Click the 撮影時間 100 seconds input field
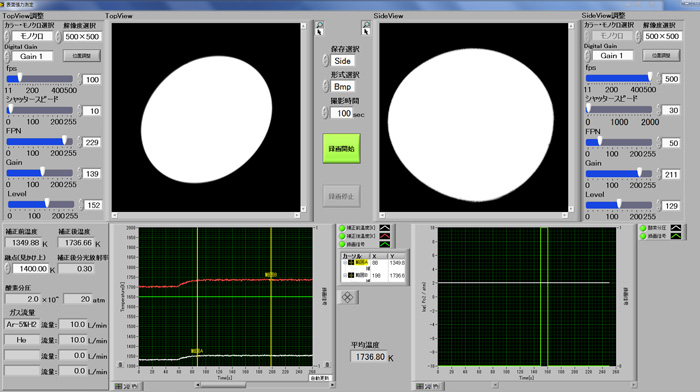 click(342, 113)
